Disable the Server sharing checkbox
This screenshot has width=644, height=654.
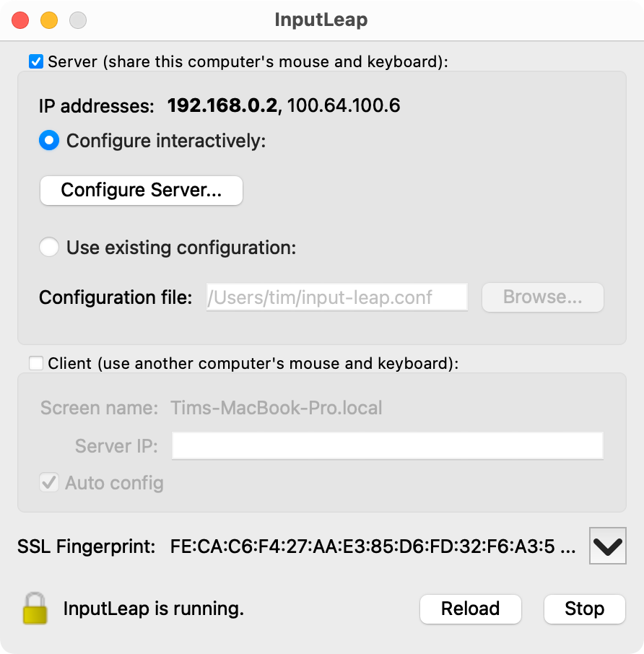[x=35, y=61]
